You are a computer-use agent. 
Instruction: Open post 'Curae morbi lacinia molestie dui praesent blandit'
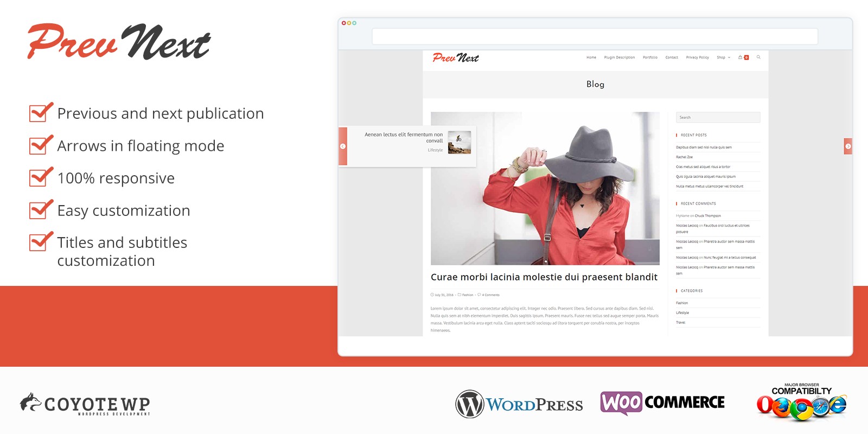544,277
